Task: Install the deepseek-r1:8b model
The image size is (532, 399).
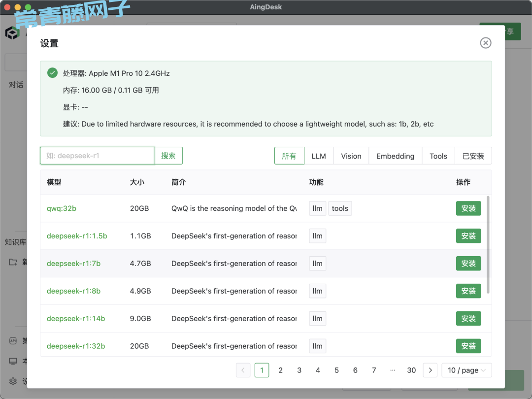Action: [x=468, y=291]
